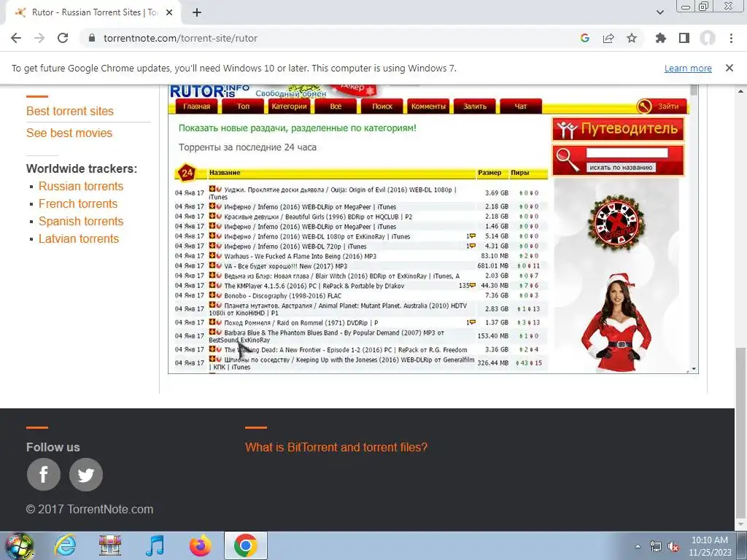Open Показать новые раздачи по категориям link
This screenshot has height=560, width=747.
coord(298,128)
